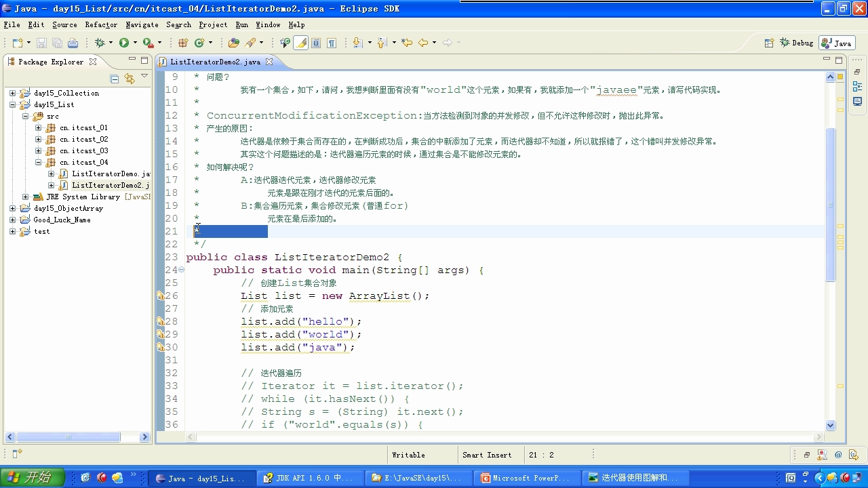Click Package Explorer horizontal scrollbar thumb
Screen dimensions: 868x488
(67, 437)
